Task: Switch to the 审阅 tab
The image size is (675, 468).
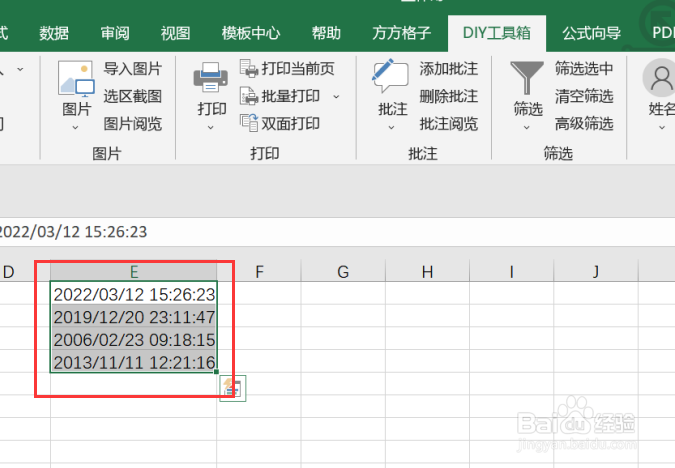Action: pos(115,33)
